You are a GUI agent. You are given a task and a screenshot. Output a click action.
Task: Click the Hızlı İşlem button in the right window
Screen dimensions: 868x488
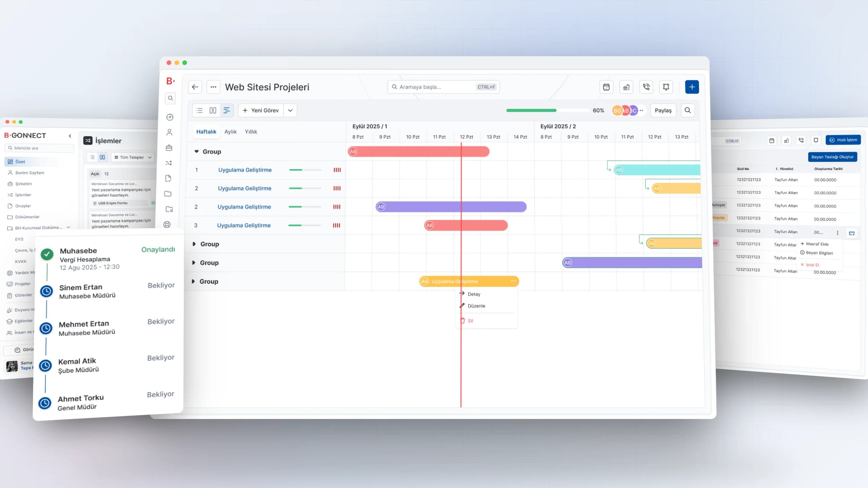pos(843,140)
